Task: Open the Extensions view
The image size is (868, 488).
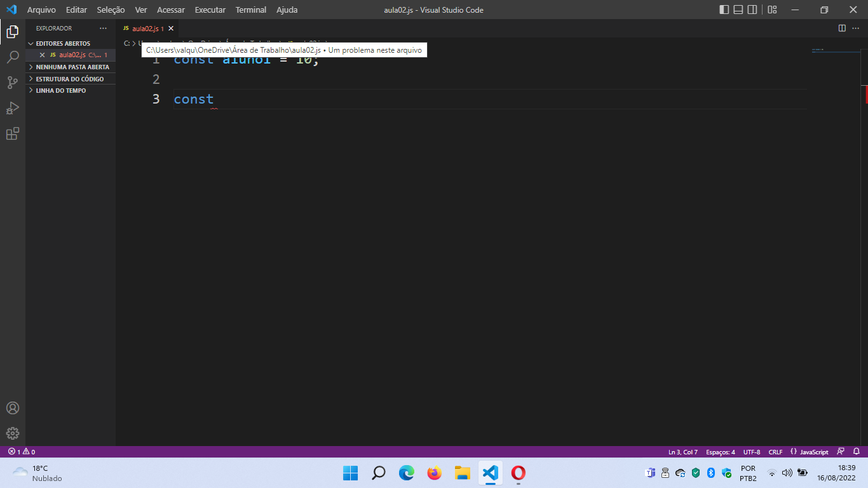Action: (x=13, y=133)
